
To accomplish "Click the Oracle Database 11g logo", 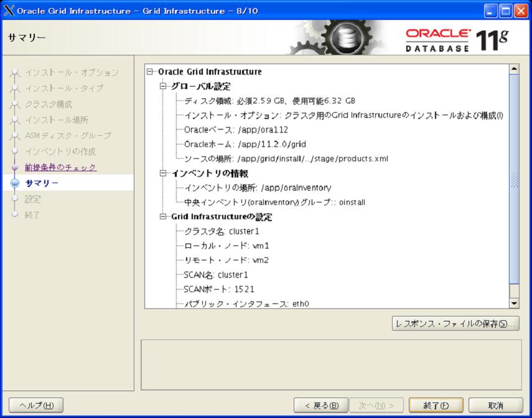I will click(x=457, y=40).
